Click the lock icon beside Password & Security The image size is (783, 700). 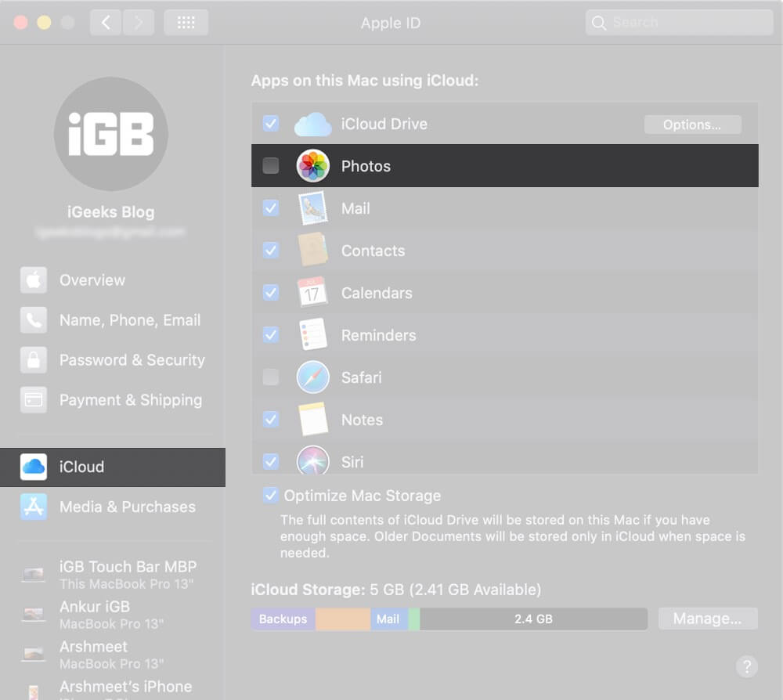click(34, 360)
